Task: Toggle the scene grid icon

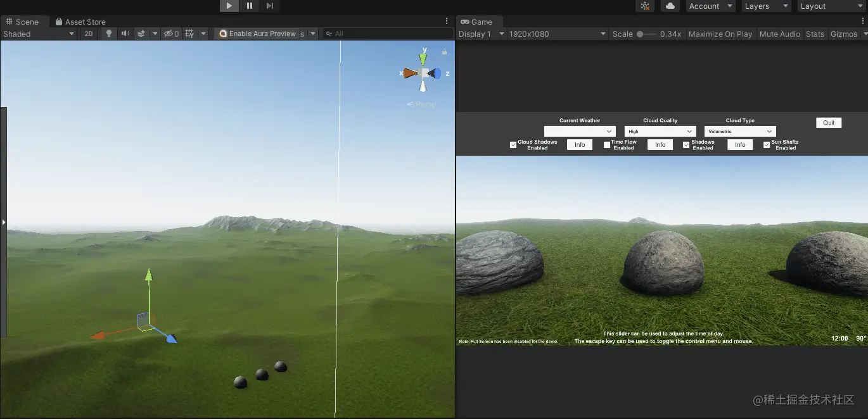Action: tap(189, 34)
